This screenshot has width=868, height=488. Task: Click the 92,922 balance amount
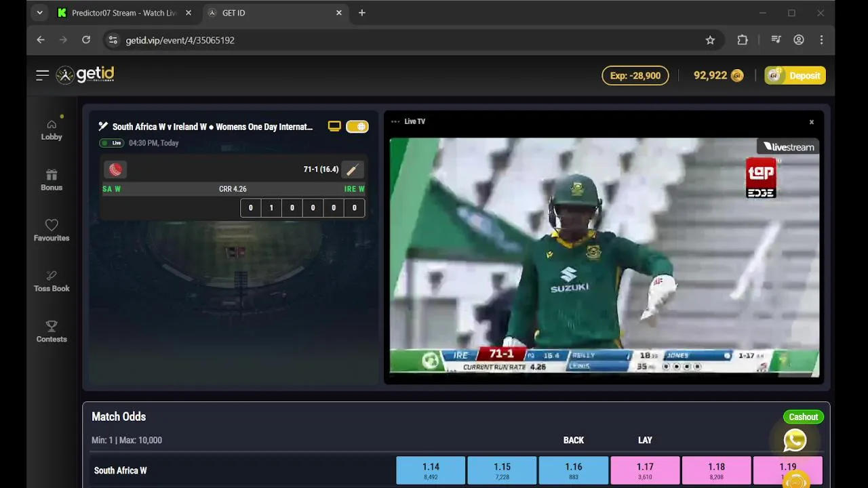coord(710,75)
